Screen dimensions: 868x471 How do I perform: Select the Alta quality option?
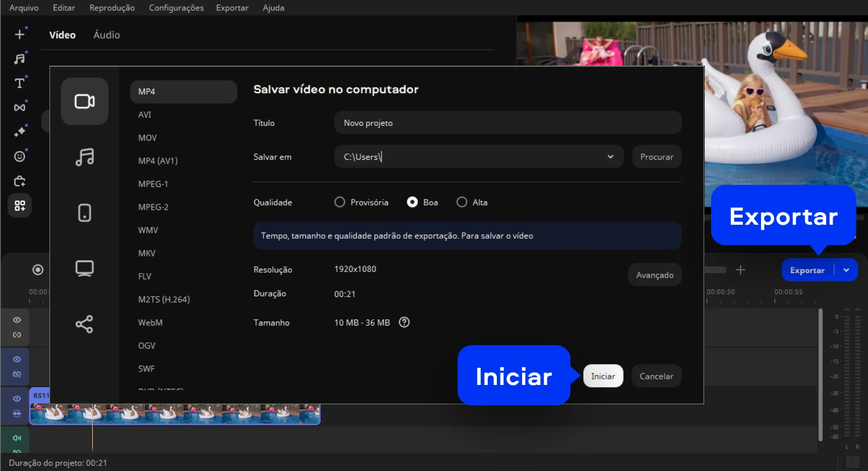click(x=472, y=202)
